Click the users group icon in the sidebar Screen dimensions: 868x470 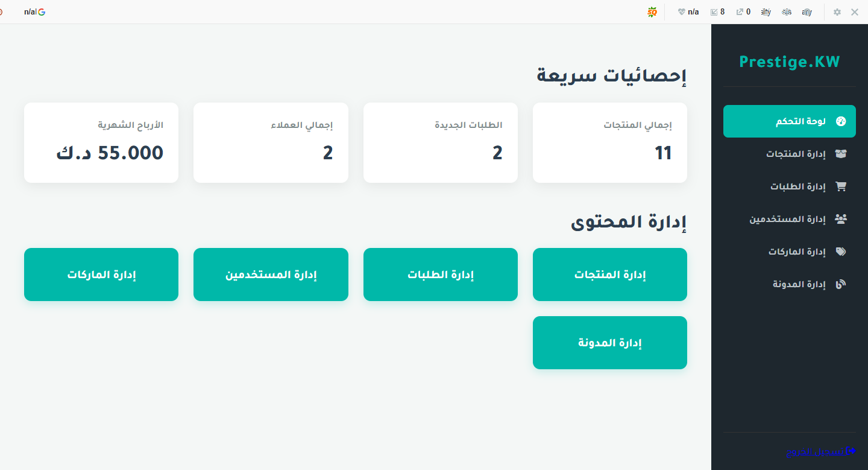841,219
